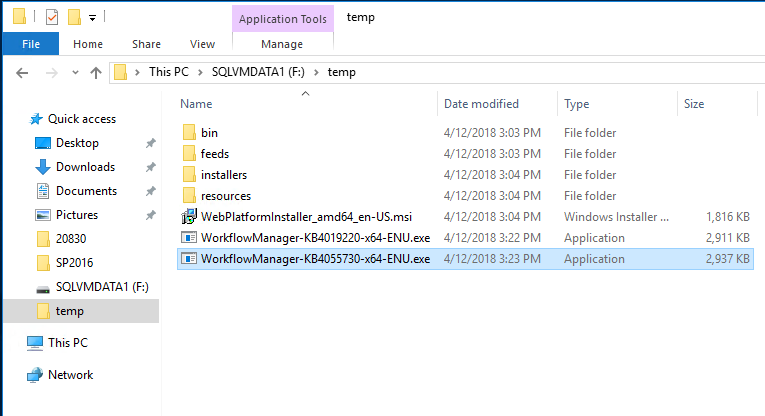Click the Quick access star icon
The width and height of the screenshot is (765, 416).
tap(36, 119)
